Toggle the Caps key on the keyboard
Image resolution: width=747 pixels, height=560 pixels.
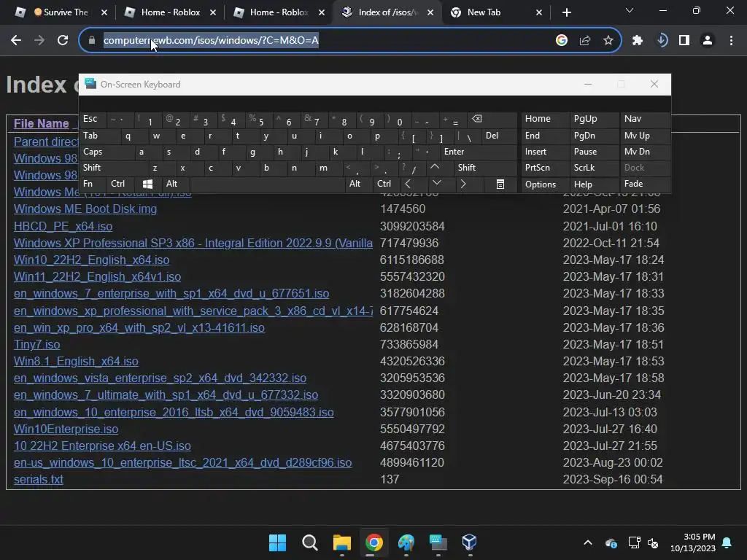pos(106,152)
